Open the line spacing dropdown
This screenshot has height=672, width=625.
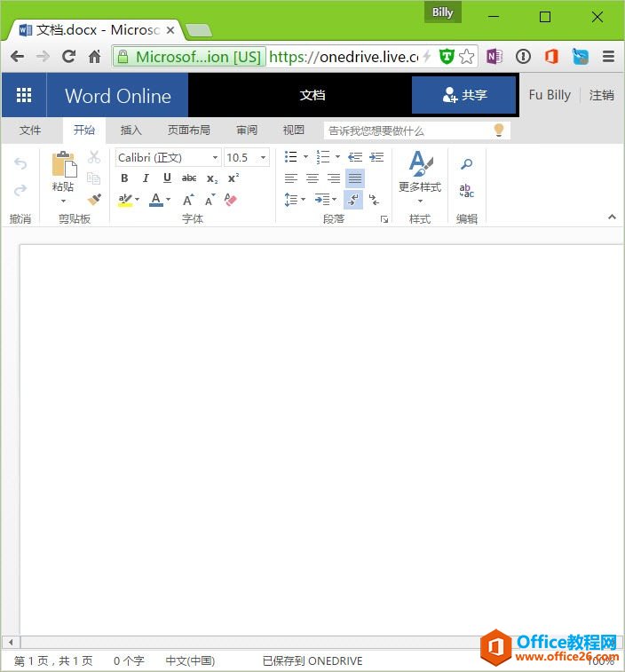click(295, 200)
